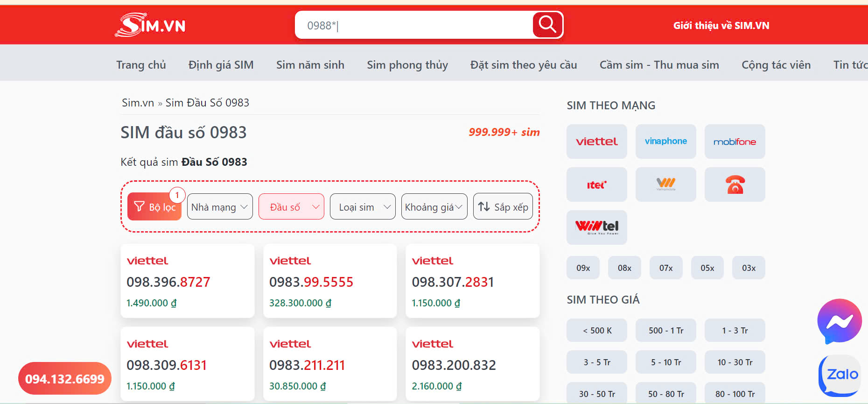The height and width of the screenshot is (404, 868).
Task: Open Cộng tác viên menu item
Action: pyautogui.click(x=776, y=65)
